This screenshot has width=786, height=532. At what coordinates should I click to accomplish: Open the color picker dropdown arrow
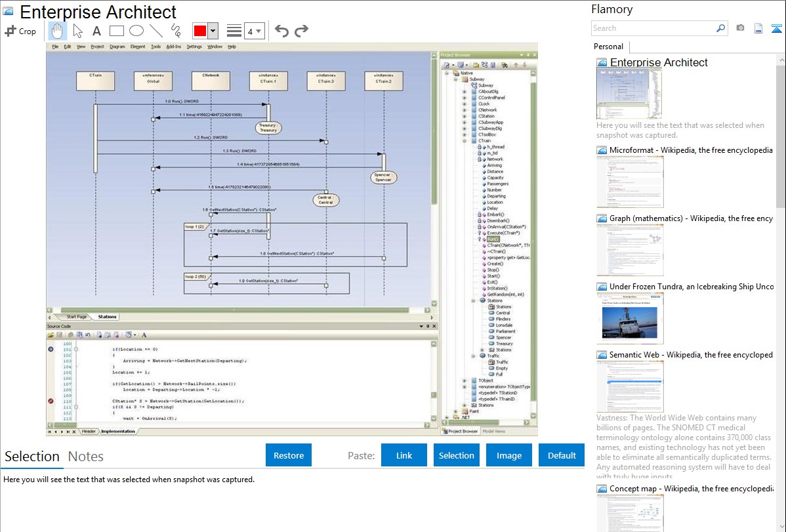[x=213, y=31]
